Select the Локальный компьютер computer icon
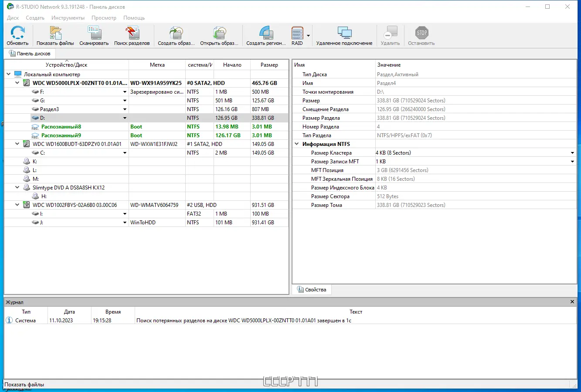 18,74
